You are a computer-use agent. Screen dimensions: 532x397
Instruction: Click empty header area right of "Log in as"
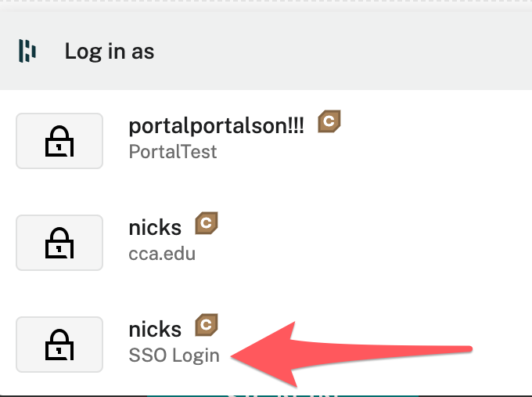coord(352,52)
